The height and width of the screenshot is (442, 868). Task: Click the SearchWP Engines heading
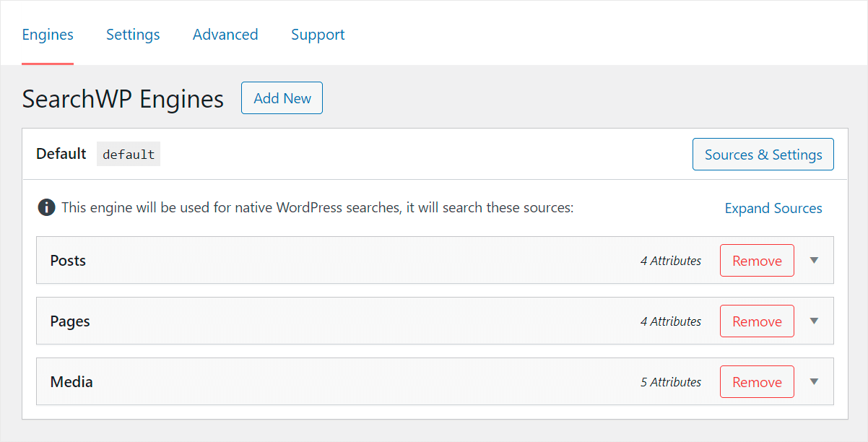pyautogui.click(x=123, y=99)
